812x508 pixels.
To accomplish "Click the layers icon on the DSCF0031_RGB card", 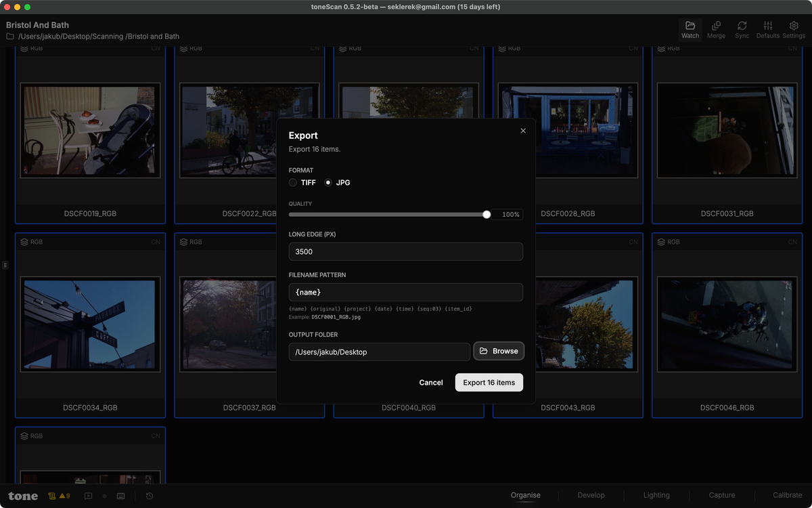I will click(661, 49).
